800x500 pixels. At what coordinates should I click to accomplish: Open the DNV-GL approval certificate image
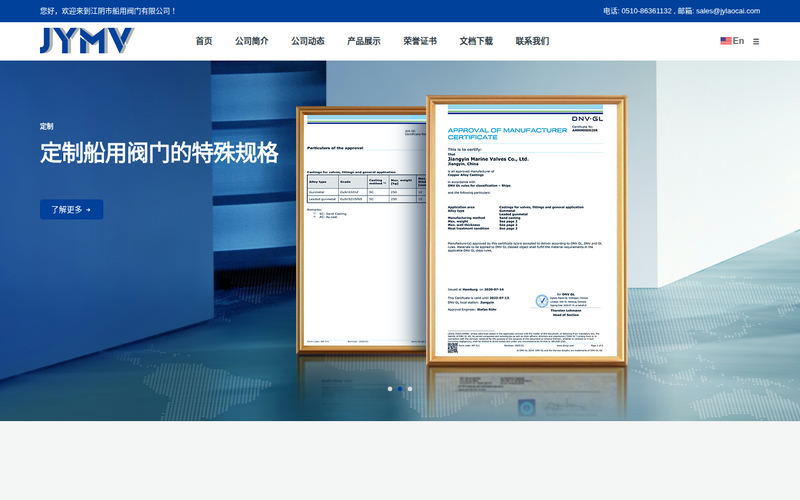[526, 230]
